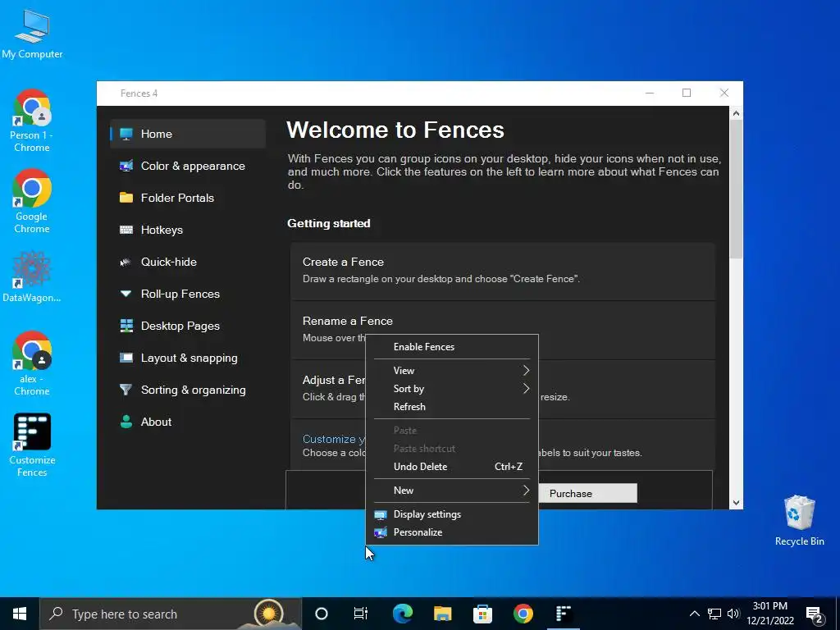Click the vertical scrollbar thumb
The image size is (840, 630).
point(736,189)
